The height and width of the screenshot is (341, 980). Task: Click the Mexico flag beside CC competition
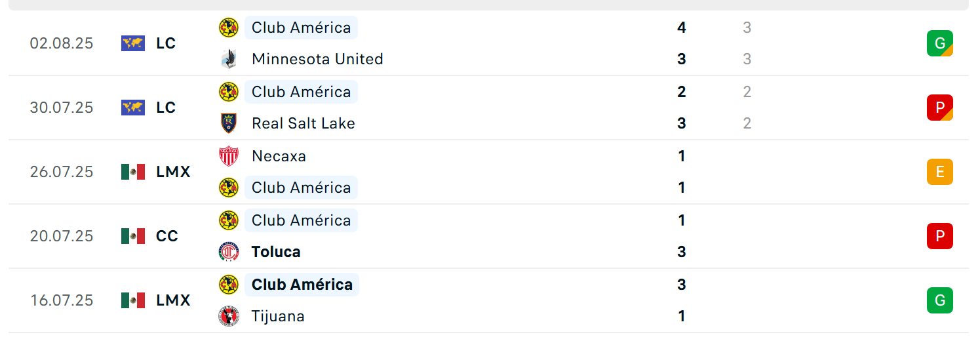click(133, 236)
